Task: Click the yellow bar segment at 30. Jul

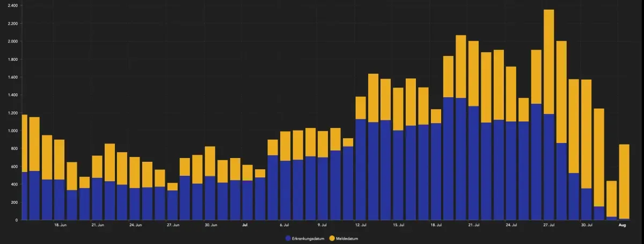Action: pyautogui.click(x=586, y=134)
